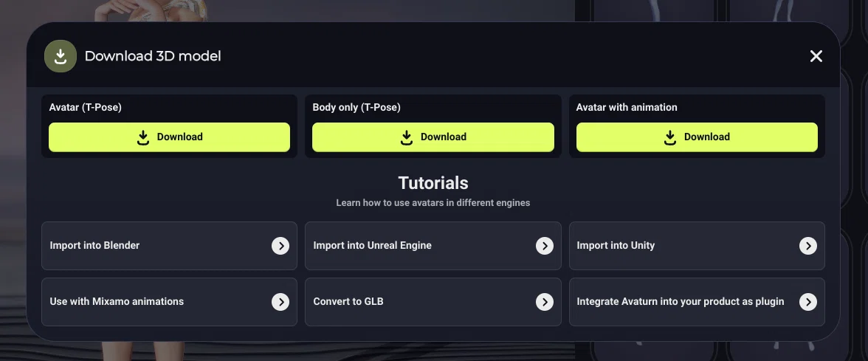This screenshot has height=361, width=868.
Task: Open the Import into Unreal Engine tutorial
Action: tap(433, 246)
